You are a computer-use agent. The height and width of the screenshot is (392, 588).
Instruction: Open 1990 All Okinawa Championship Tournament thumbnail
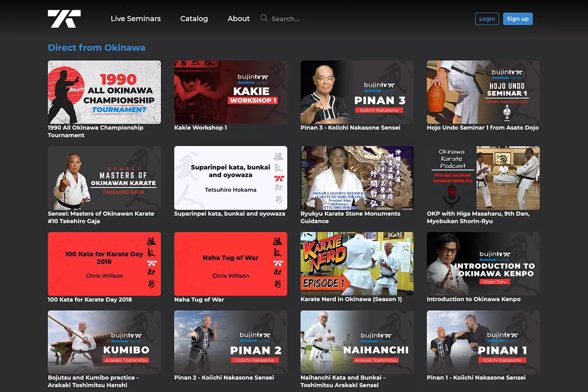click(104, 92)
